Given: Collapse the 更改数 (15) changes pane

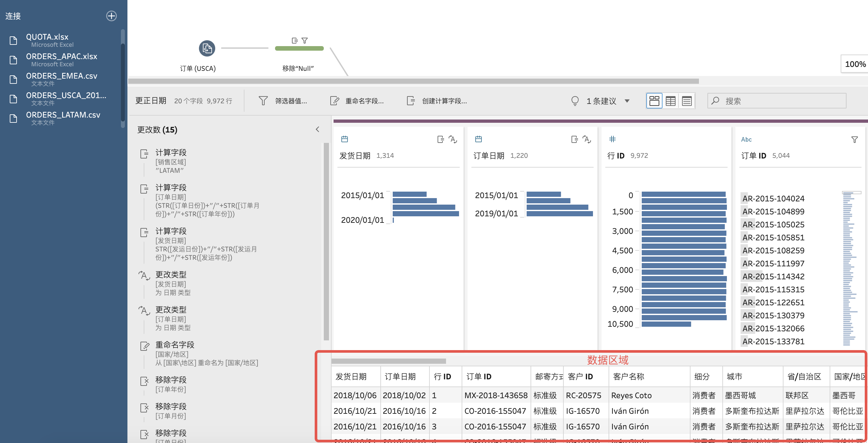Looking at the screenshot, I should tap(317, 129).
